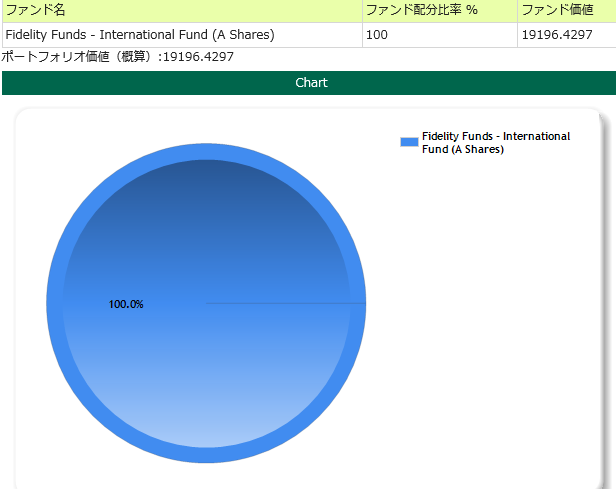Click the 100.0% label on the pie
Viewport: 616px width, 489px height.
(126, 304)
